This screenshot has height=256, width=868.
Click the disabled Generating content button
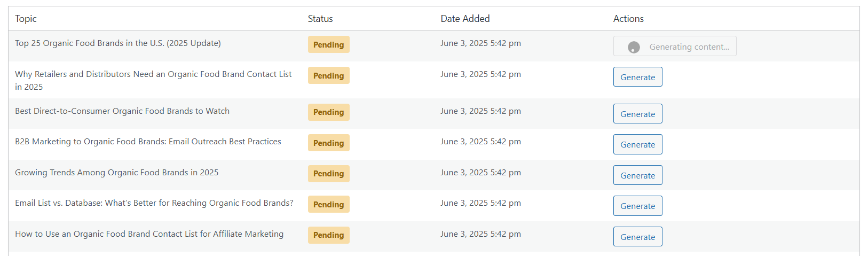click(x=675, y=46)
